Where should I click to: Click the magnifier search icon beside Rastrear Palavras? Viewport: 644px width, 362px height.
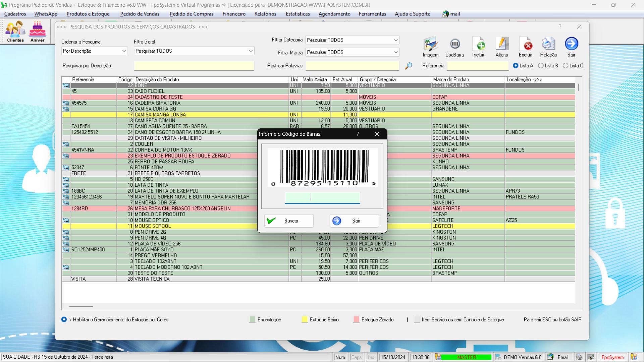click(408, 66)
